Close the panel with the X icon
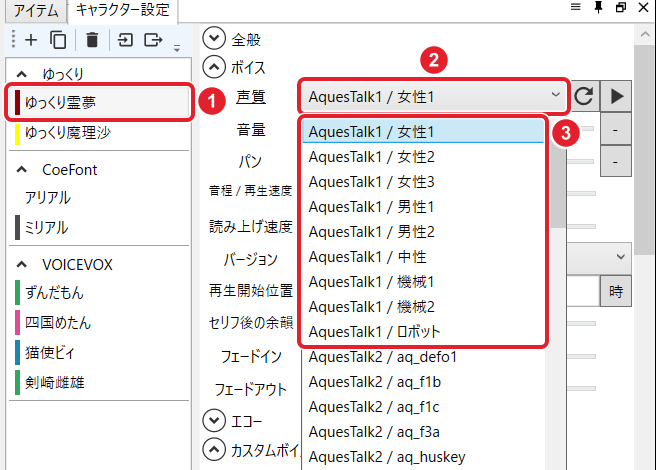Screen dimensions: 656x470 coord(644,7)
